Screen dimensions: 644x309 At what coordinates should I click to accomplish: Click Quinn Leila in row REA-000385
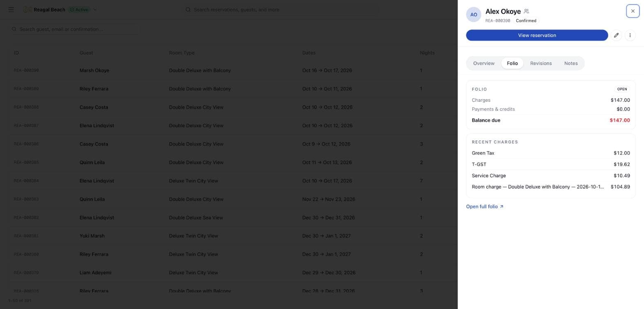coord(92,163)
